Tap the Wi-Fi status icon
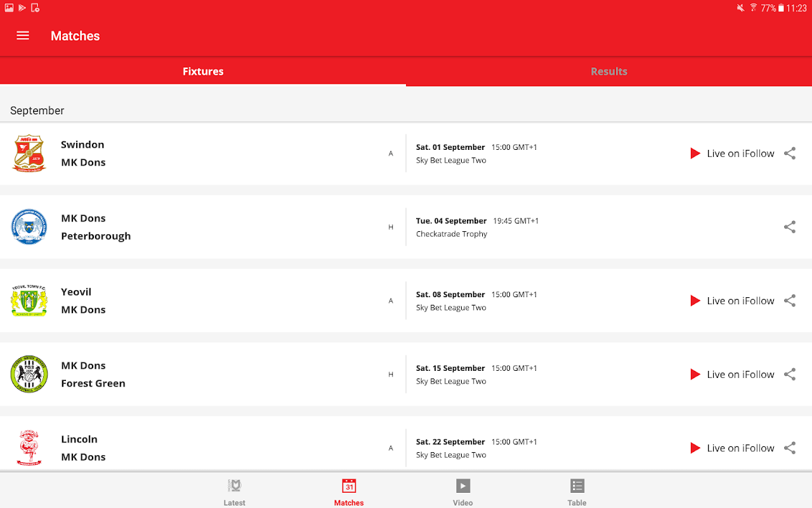 click(x=754, y=8)
